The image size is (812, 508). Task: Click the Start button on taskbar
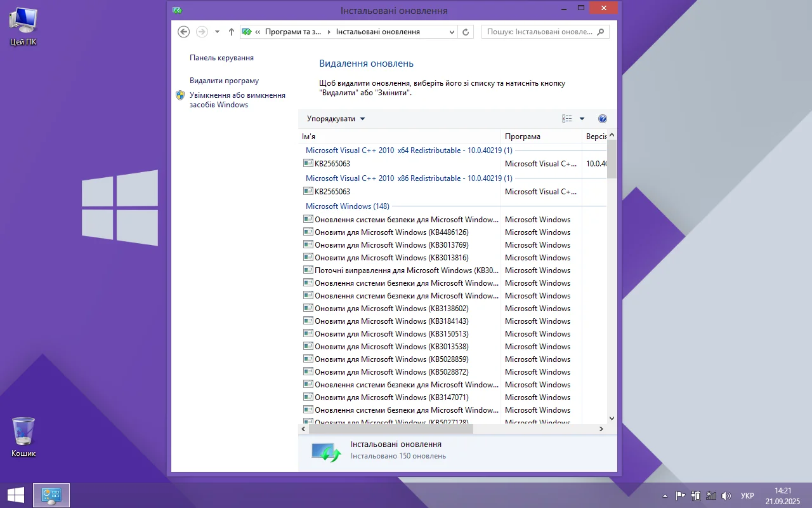click(x=15, y=495)
